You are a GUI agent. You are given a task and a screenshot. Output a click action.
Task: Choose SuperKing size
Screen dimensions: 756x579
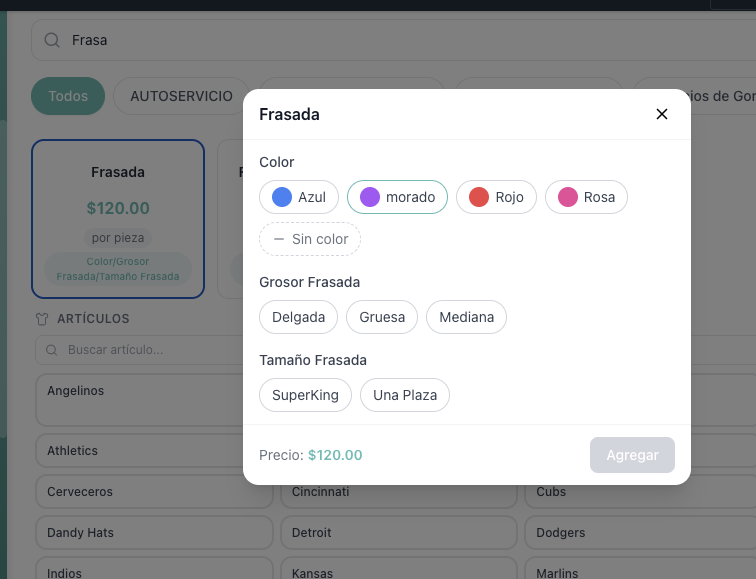[x=305, y=395]
